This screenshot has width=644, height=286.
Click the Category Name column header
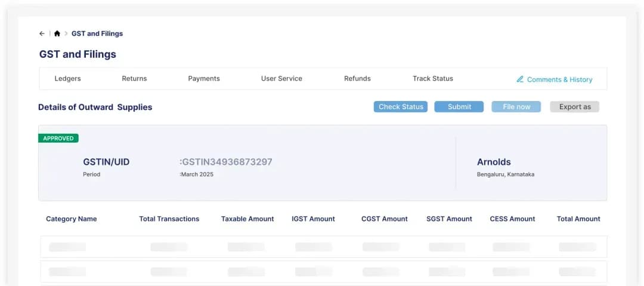(72, 219)
